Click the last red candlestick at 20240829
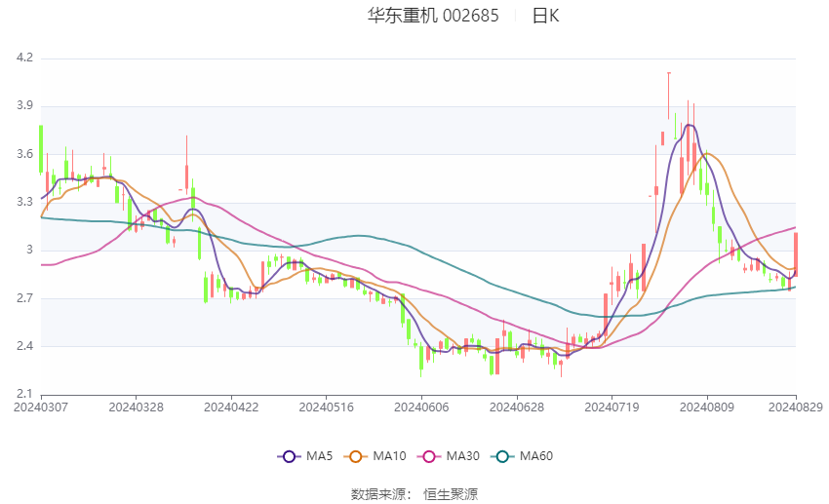This screenshot has height=504, width=829. pos(796,254)
